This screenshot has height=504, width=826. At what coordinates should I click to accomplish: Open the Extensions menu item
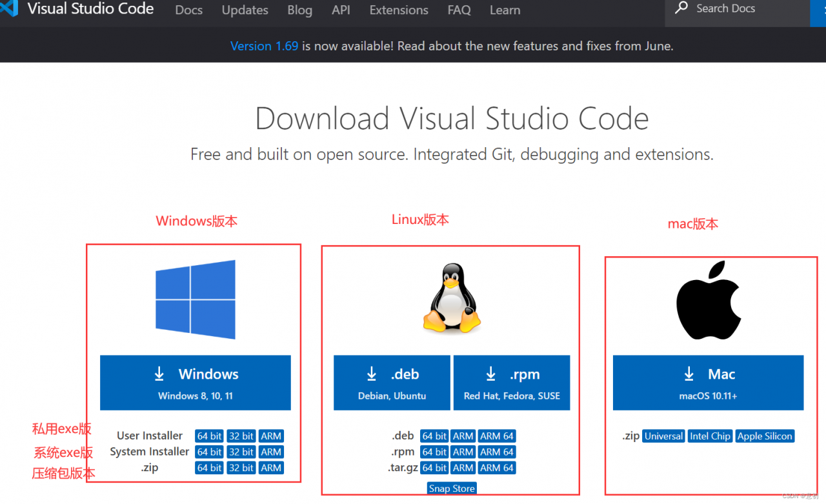(x=399, y=10)
